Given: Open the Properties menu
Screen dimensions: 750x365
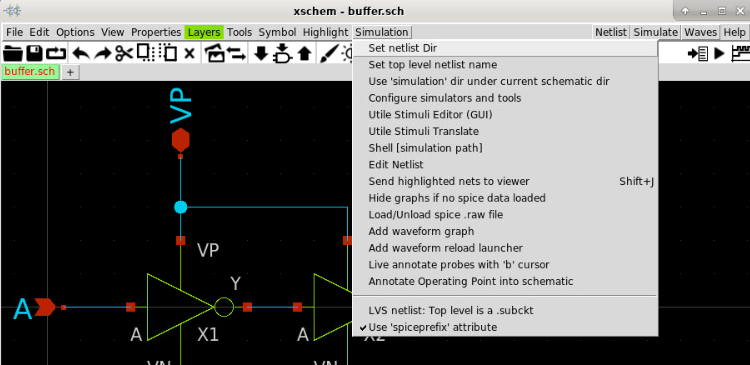Looking at the screenshot, I should pyautogui.click(x=156, y=32).
